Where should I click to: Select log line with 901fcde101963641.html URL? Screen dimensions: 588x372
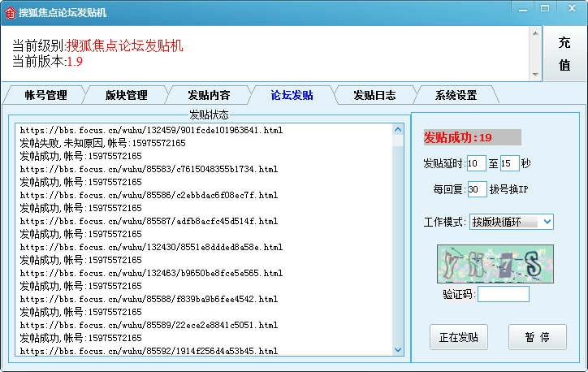pos(152,130)
